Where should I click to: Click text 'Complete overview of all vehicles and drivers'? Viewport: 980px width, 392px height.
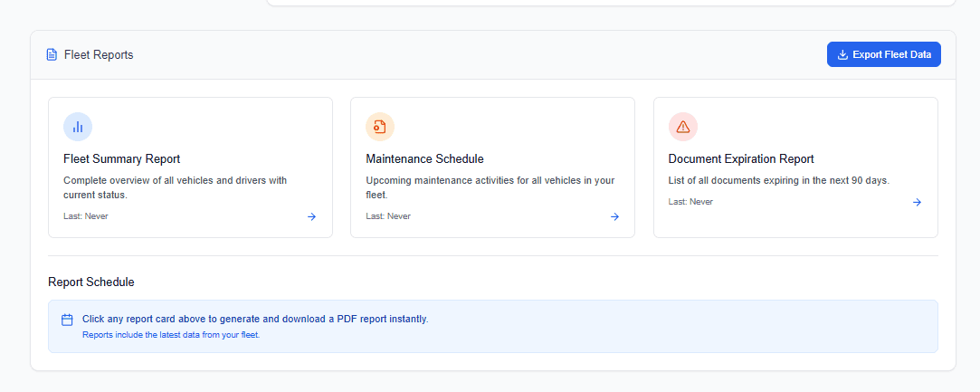165,180
